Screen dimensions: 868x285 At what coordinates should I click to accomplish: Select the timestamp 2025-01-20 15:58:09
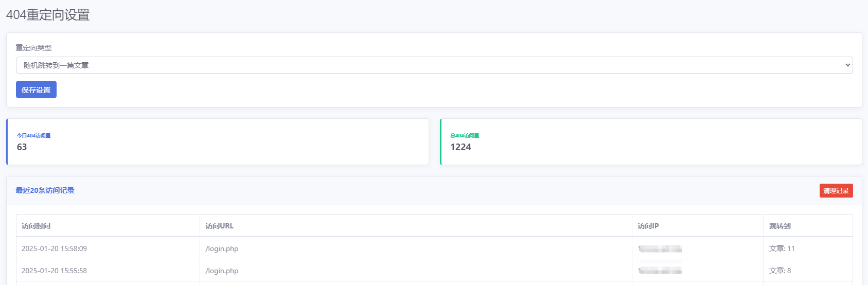click(54, 248)
